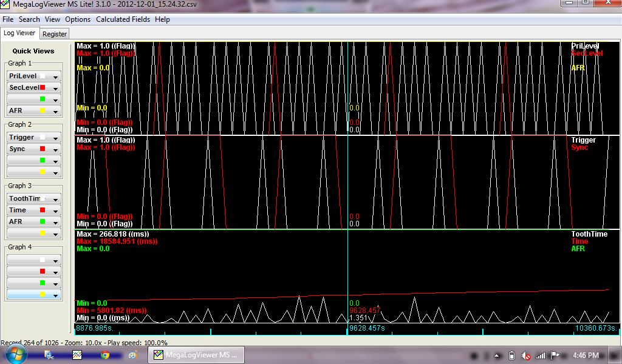
Task: Switch to the Register tab
Action: click(x=55, y=34)
